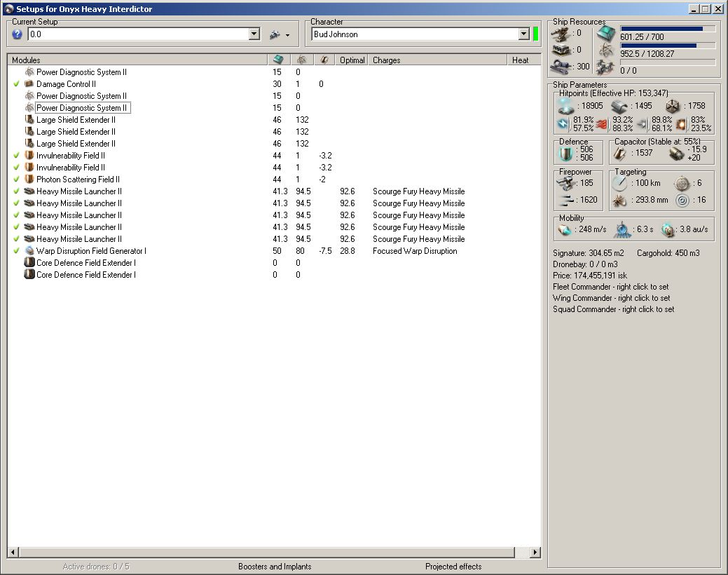
Task: Click the CPU usage bar above 601.25 / 700
Action: click(x=668, y=29)
